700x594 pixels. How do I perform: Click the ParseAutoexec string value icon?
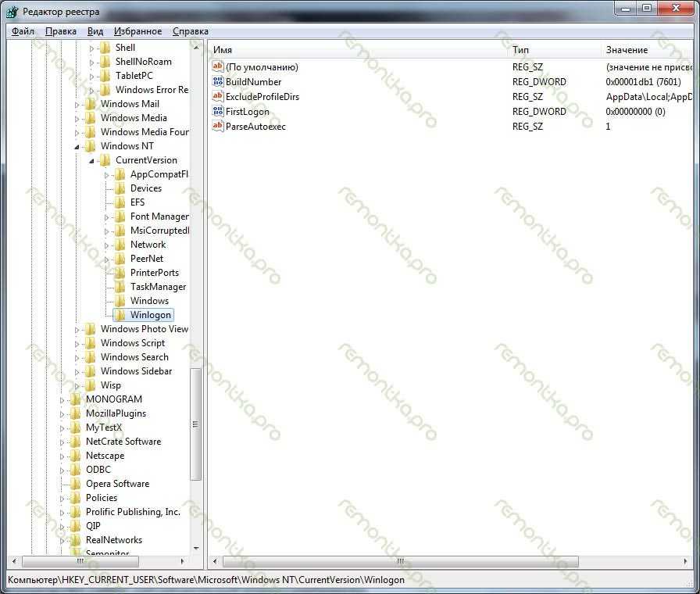point(218,127)
